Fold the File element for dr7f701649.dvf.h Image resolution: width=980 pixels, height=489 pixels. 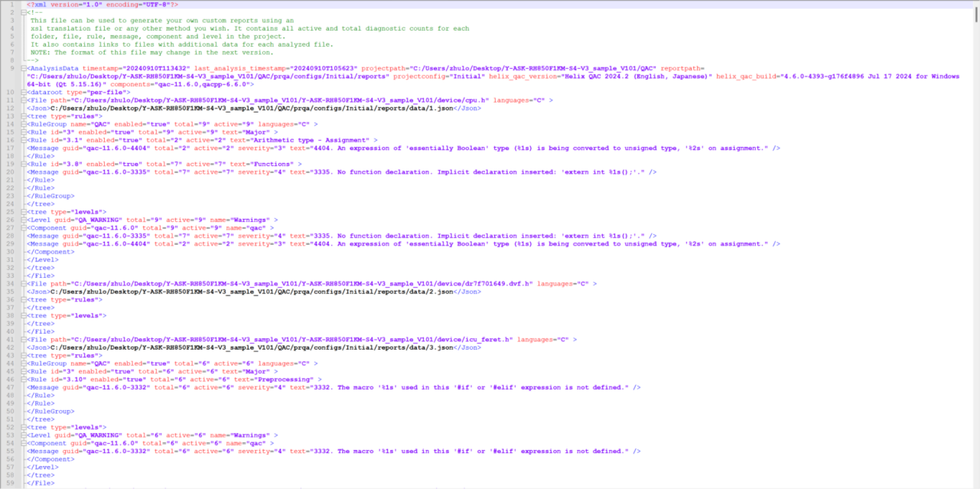24,283
